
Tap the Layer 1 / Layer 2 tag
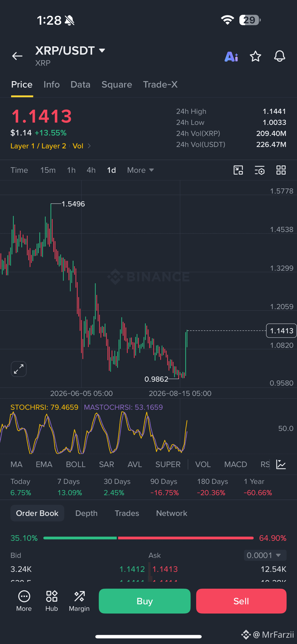tap(38, 146)
